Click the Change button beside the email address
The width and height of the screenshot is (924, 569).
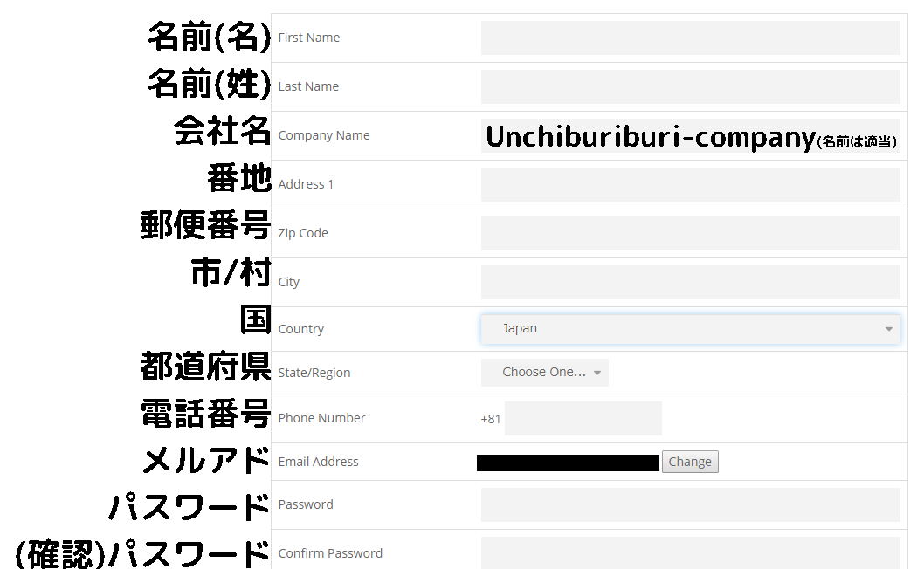(x=689, y=462)
